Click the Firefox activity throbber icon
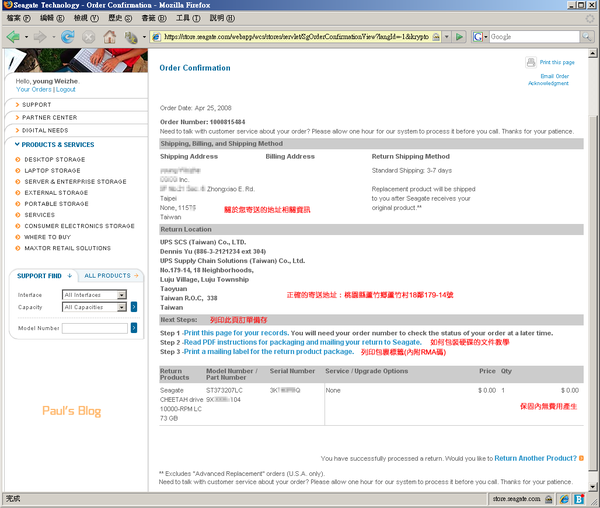The height and width of the screenshot is (508, 600). pos(590,18)
